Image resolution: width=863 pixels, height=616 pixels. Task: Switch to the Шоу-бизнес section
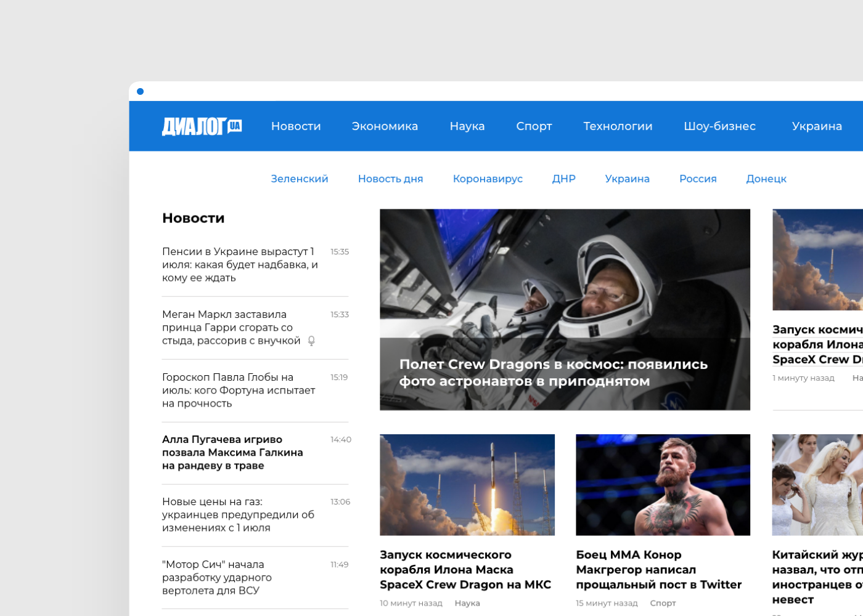[719, 126]
